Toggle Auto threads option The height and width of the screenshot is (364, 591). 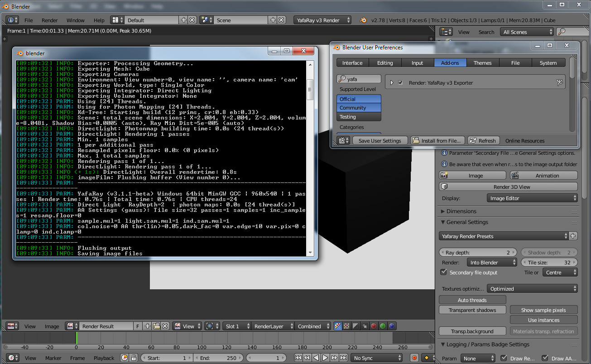tap(472, 300)
